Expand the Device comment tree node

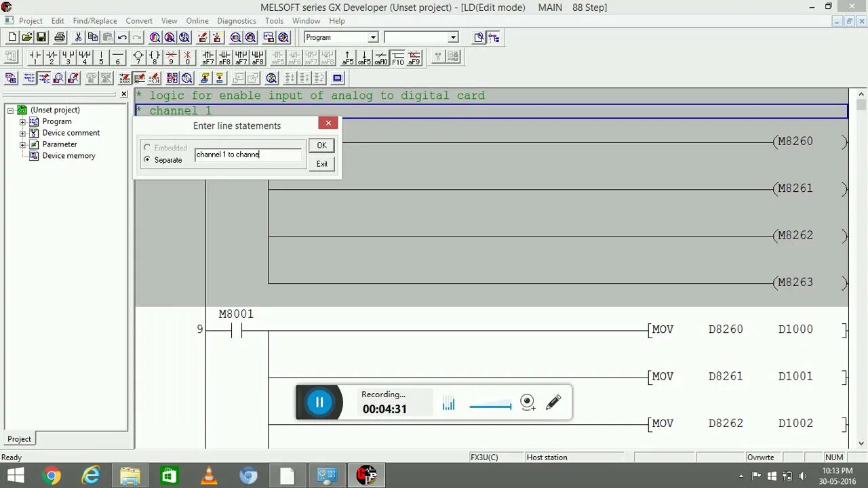pos(22,134)
